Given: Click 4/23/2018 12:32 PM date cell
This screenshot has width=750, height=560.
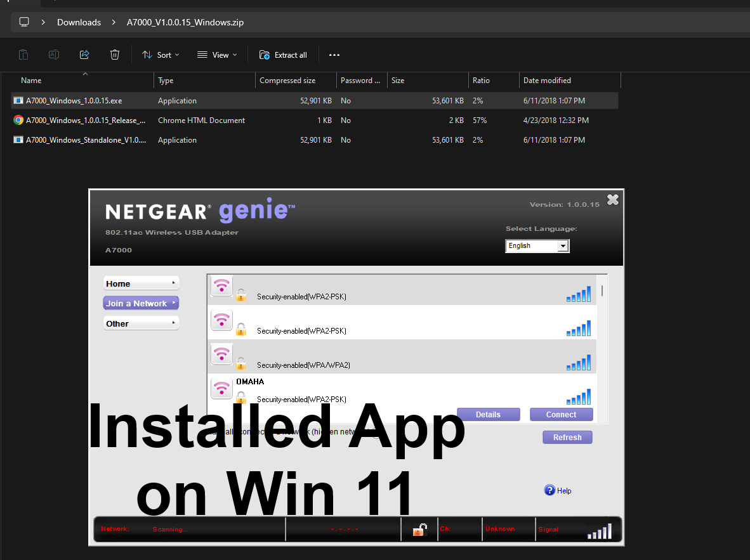Looking at the screenshot, I should [556, 120].
